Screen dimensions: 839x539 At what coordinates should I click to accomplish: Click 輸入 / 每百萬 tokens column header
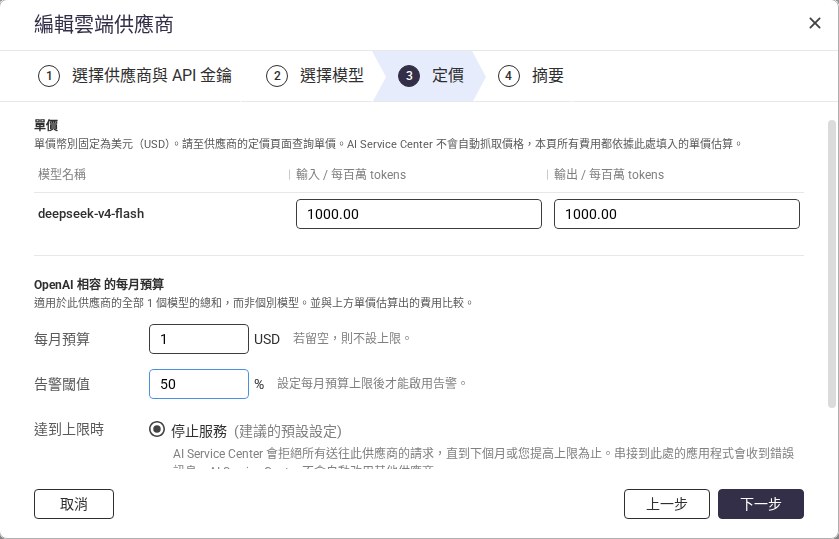(351, 174)
